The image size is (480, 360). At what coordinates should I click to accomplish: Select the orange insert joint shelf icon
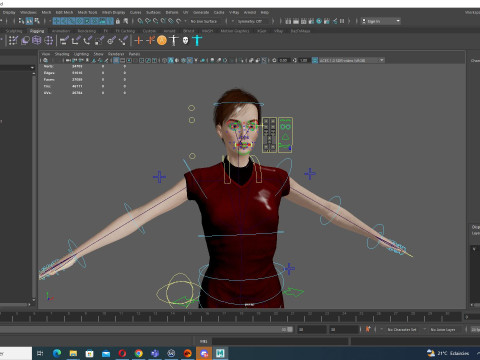(150, 41)
